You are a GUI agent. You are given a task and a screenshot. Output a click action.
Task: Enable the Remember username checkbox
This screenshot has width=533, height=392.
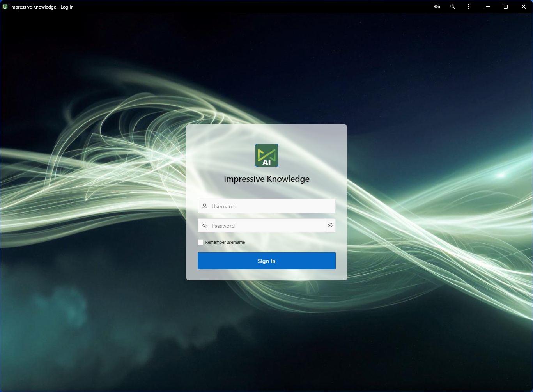tap(200, 242)
